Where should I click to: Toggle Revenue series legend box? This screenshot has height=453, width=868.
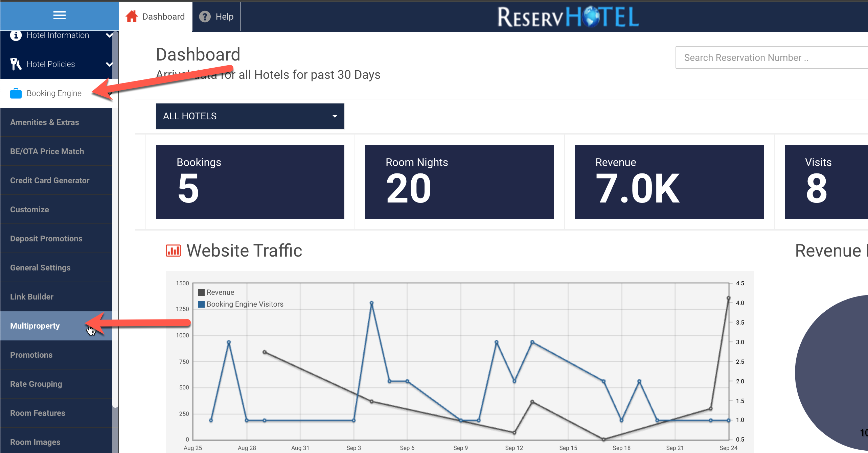point(201,292)
